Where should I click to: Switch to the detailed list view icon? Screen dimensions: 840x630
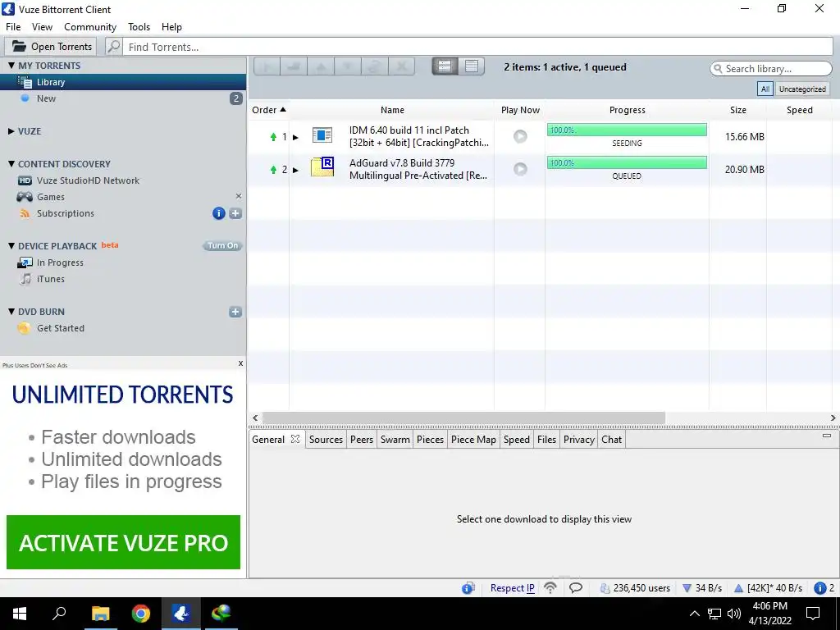pos(472,66)
